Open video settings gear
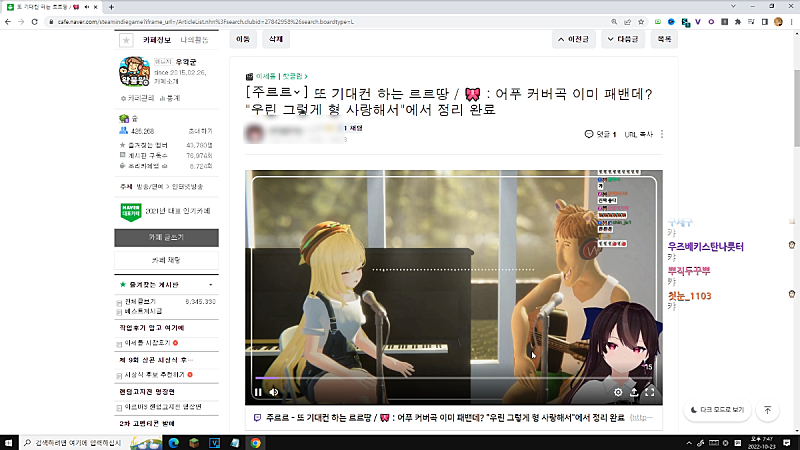 618,392
